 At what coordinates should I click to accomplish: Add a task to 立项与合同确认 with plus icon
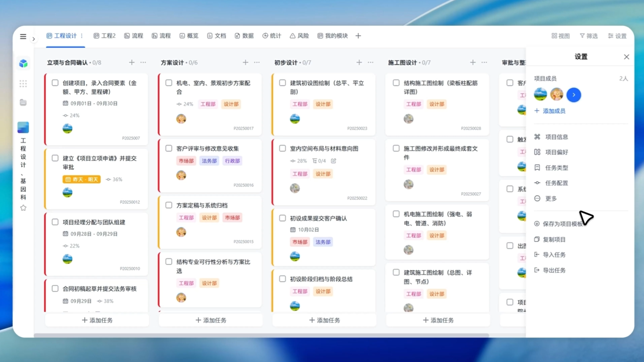click(132, 63)
